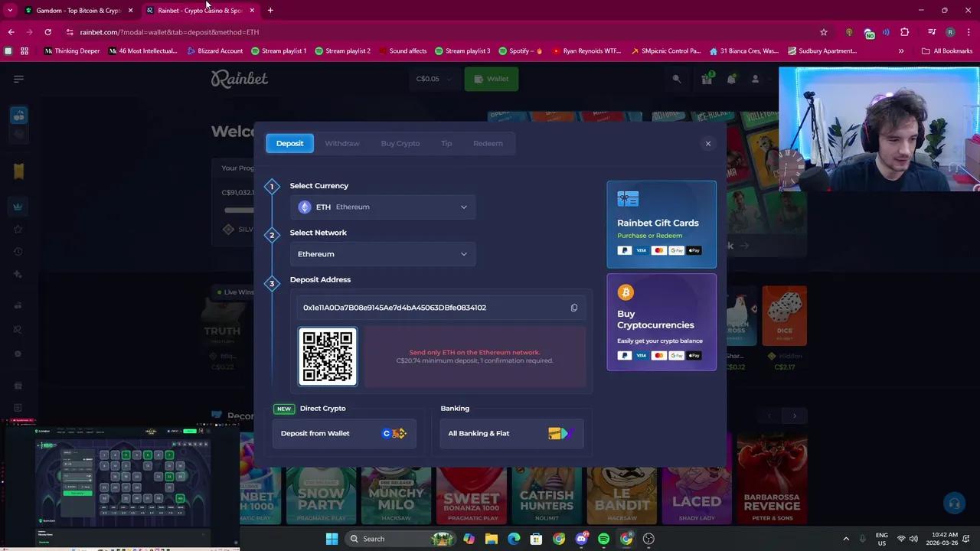Image resolution: width=980 pixels, height=551 pixels.
Task: Expand the Chrome tab search dropdown
Action: click(x=10, y=10)
